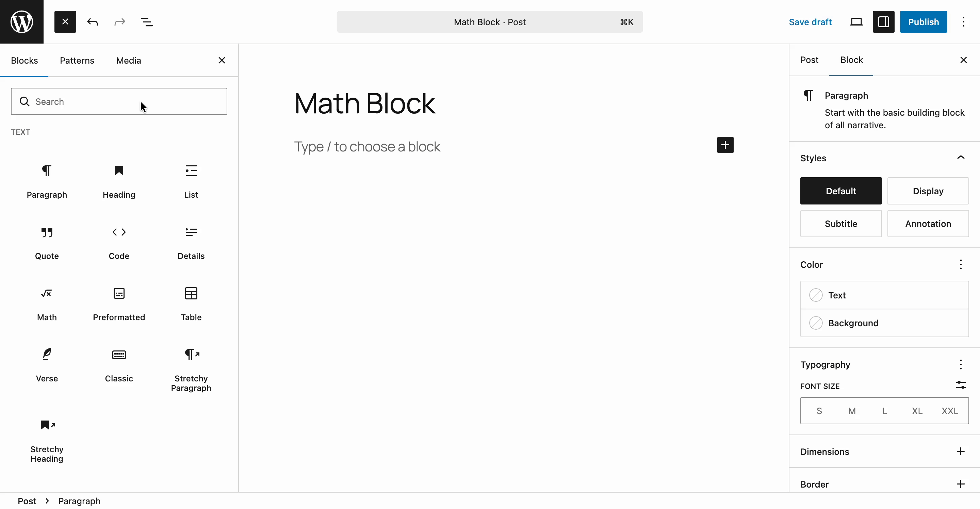Screen dimensions: 980x509
Task: Open the document overview panel
Action: tap(148, 22)
